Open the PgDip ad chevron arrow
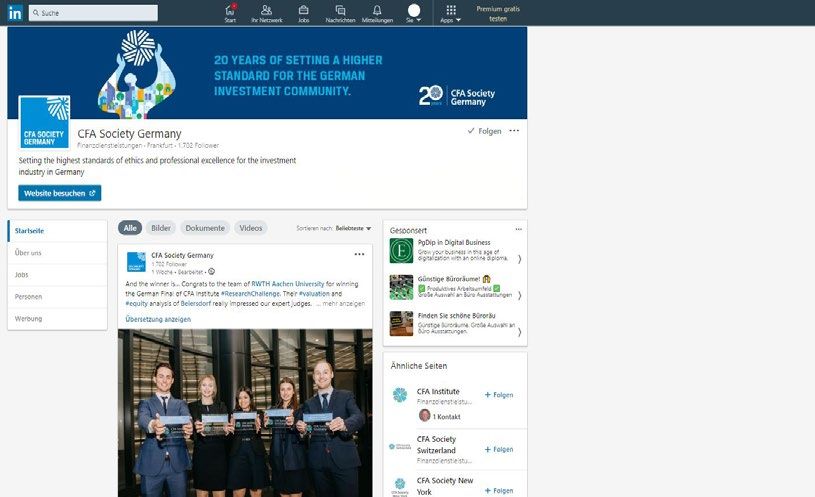 pos(519,258)
